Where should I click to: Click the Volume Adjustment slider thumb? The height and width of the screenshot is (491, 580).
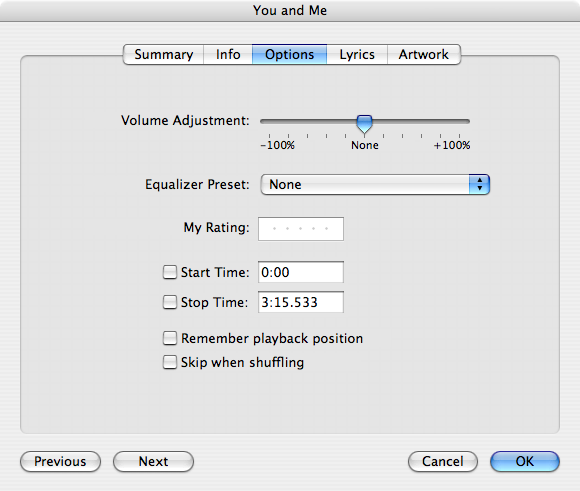point(364,124)
